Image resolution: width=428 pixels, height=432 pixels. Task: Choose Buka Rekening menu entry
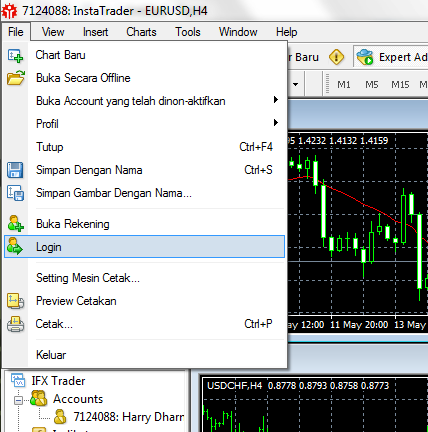point(145,224)
